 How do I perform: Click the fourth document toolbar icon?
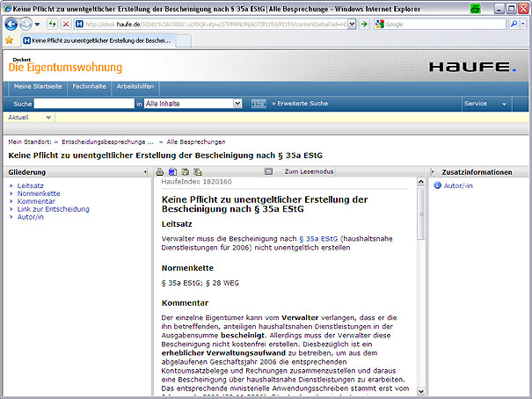[x=198, y=172]
